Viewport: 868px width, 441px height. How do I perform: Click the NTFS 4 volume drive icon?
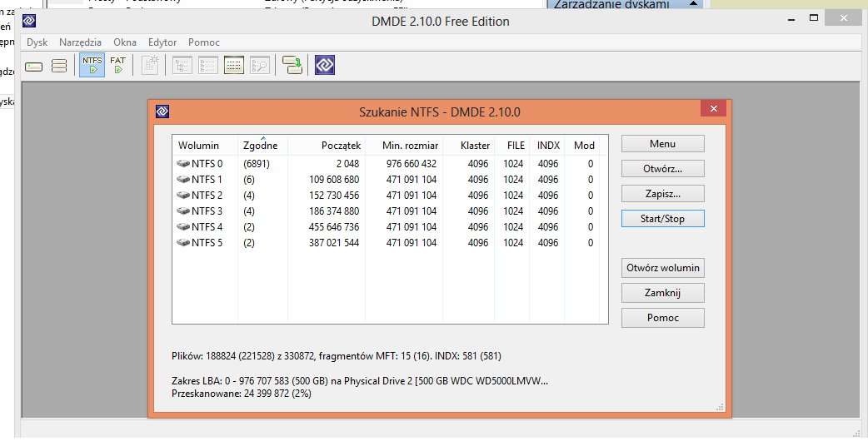pos(183,227)
